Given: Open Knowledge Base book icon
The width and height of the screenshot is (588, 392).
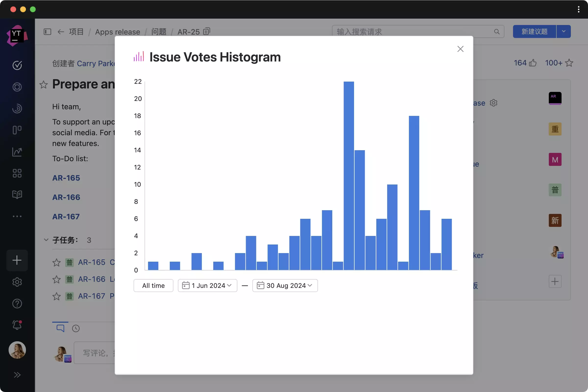Looking at the screenshot, I should (17, 195).
